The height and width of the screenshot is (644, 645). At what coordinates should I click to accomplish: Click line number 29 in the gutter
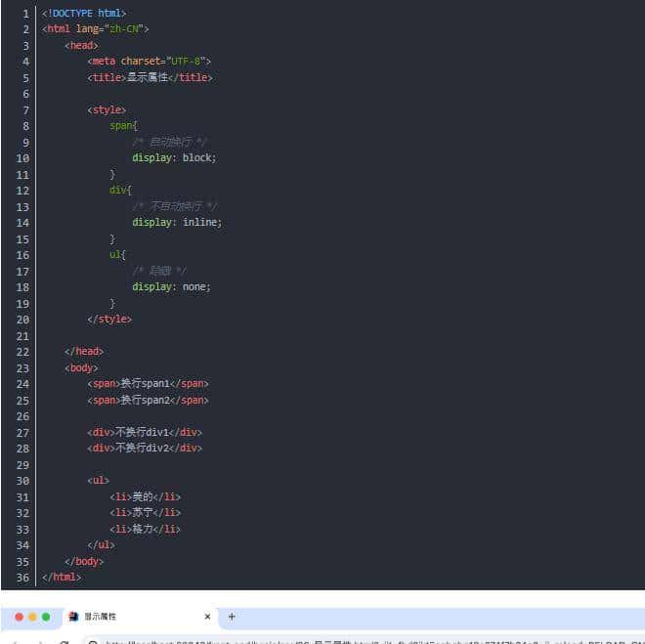tap(22, 465)
